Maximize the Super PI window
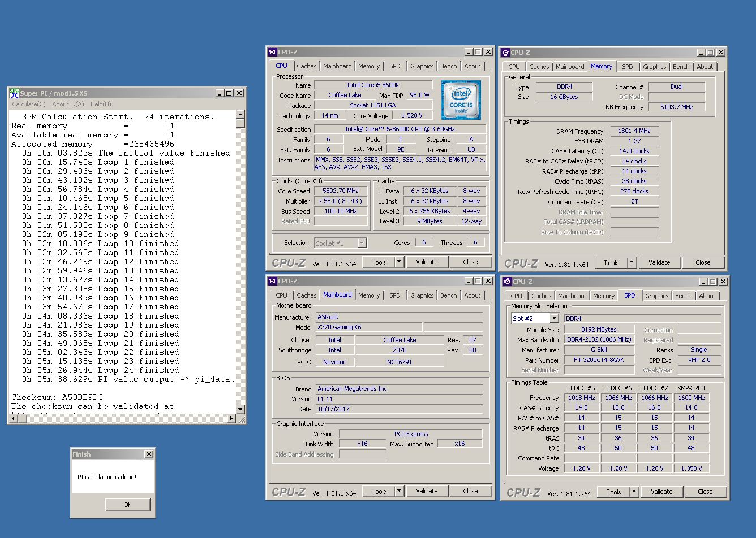Viewport: 756px width, 538px height. (229, 93)
